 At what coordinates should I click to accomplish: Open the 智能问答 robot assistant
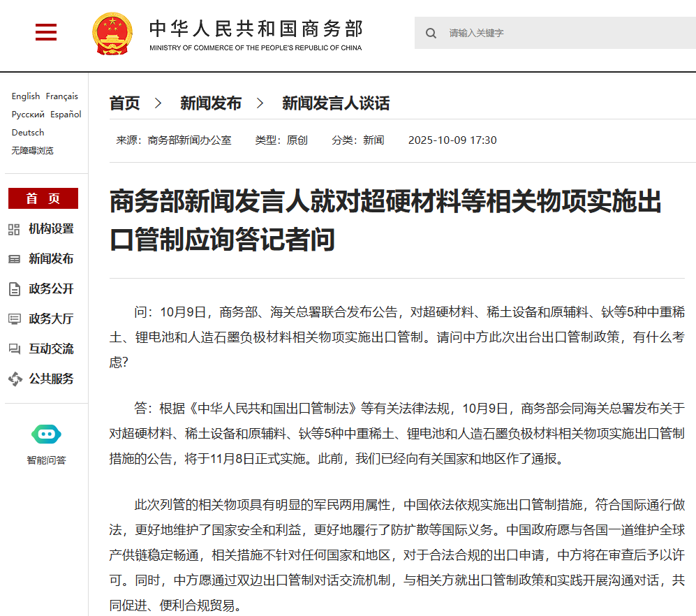click(x=46, y=434)
